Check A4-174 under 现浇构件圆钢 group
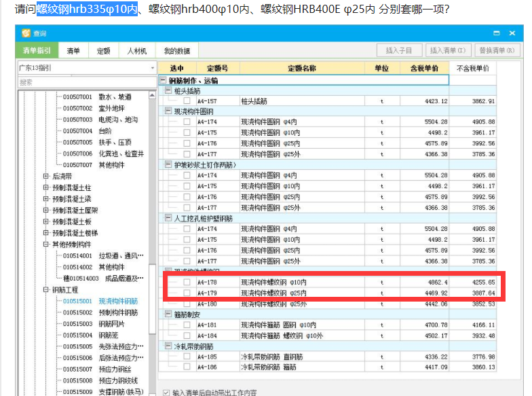The height and width of the screenshot is (396, 532). [187, 122]
